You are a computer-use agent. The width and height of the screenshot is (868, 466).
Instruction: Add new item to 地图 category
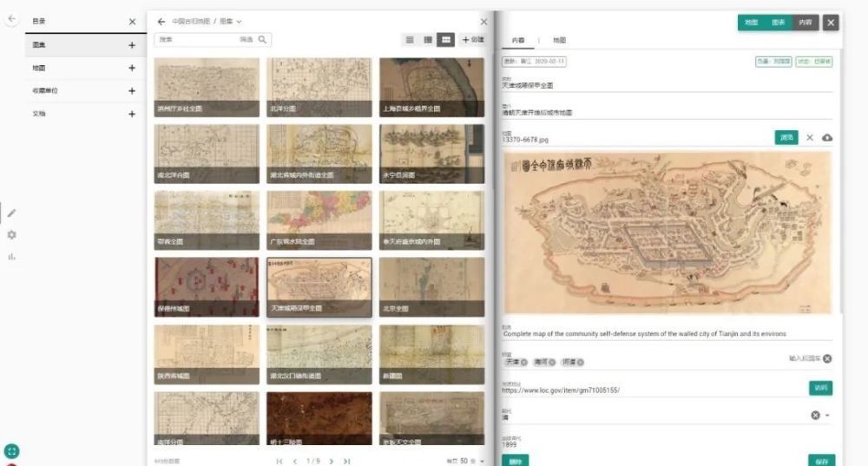[x=132, y=68]
